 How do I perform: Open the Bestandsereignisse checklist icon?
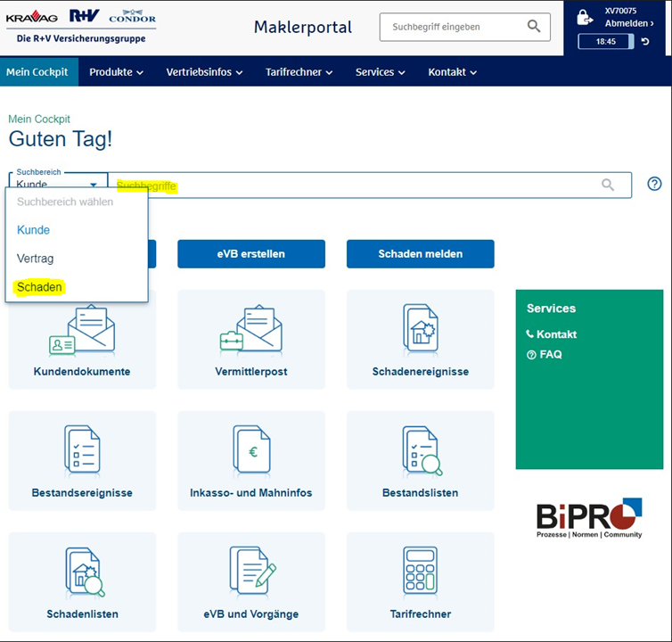pos(82,450)
